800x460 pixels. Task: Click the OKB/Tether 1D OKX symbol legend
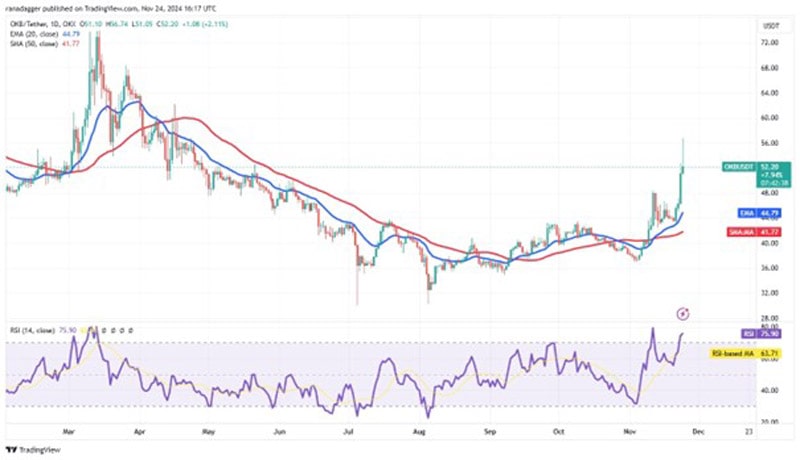(x=42, y=24)
